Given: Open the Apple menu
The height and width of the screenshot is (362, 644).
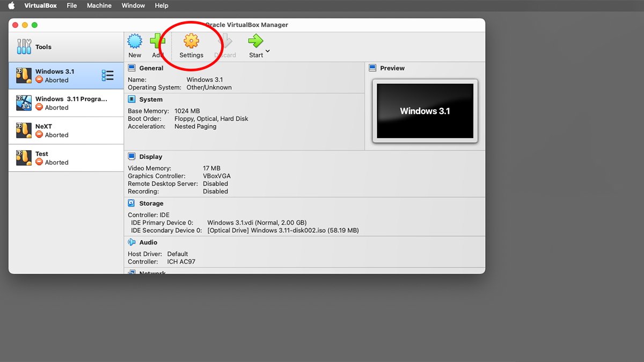Looking at the screenshot, I should 11,5.
